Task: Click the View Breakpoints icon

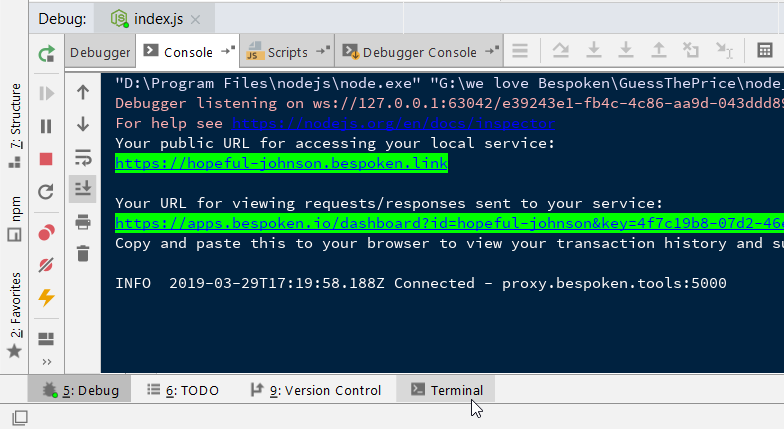Action: point(46,233)
